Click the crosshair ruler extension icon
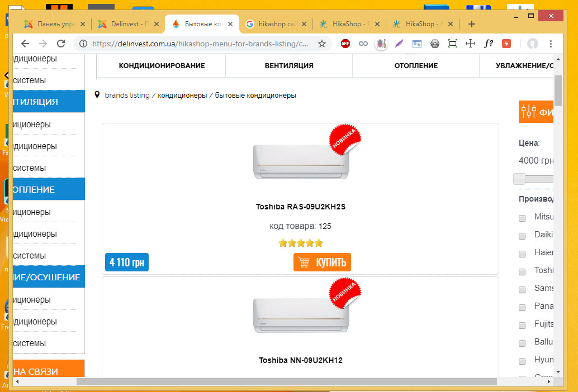This screenshot has height=392, width=578. point(470,44)
